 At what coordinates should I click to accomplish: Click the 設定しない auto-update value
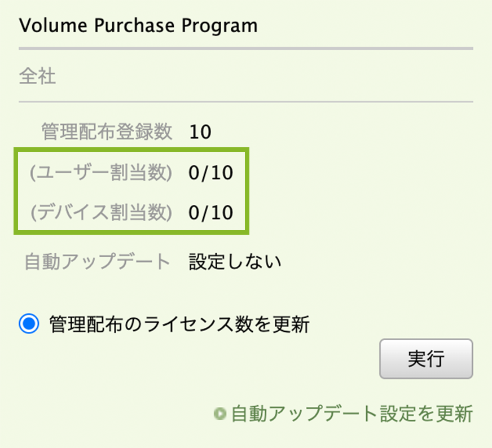coord(235,262)
